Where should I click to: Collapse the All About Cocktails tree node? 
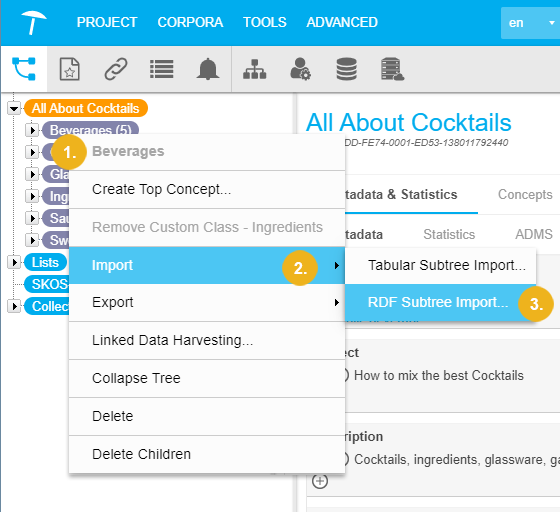pyautogui.click(x=14, y=108)
